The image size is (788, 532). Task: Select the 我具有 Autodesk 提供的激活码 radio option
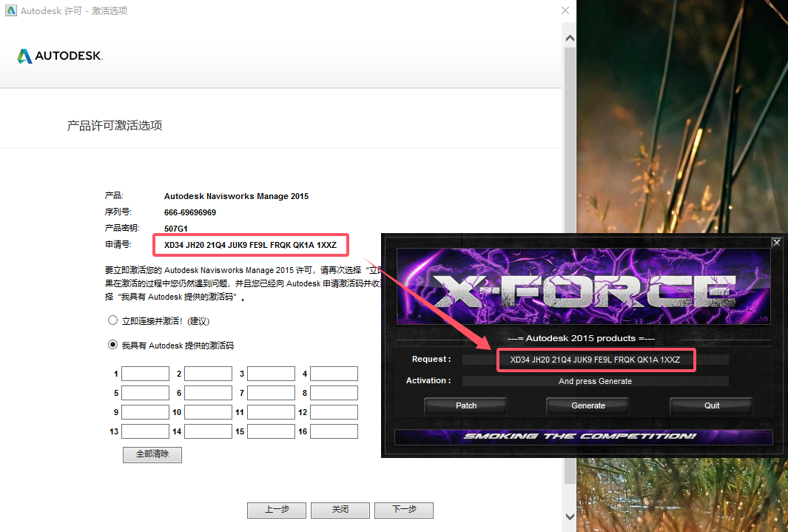coord(113,345)
